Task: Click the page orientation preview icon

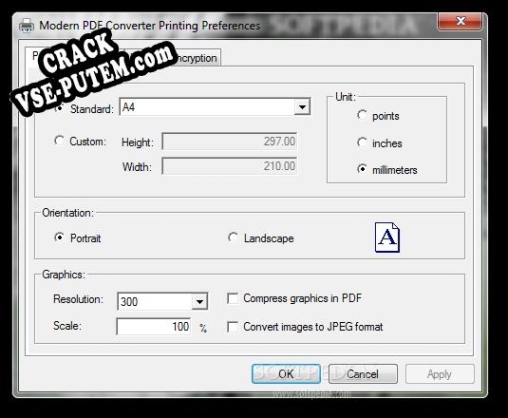Action: point(387,237)
